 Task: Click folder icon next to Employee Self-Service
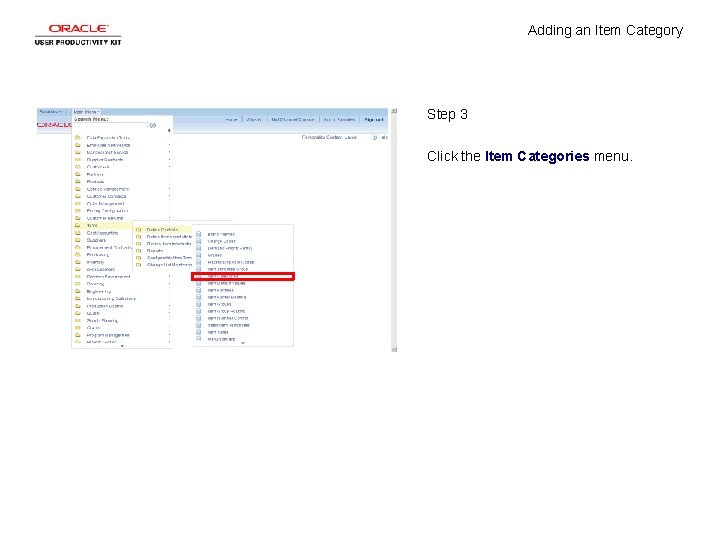pyautogui.click(x=78, y=145)
